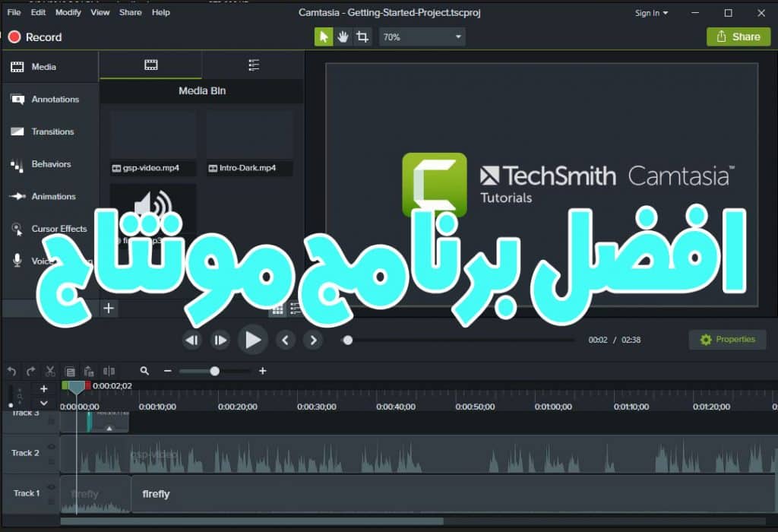778x532 pixels.
Task: Click the TechSmith Camtasia canvas preview
Action: pyautogui.click(x=542, y=185)
